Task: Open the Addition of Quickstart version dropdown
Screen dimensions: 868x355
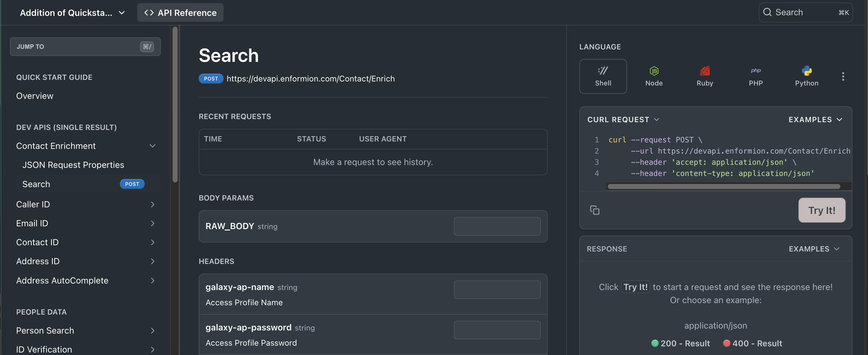Action: pyautogui.click(x=72, y=12)
